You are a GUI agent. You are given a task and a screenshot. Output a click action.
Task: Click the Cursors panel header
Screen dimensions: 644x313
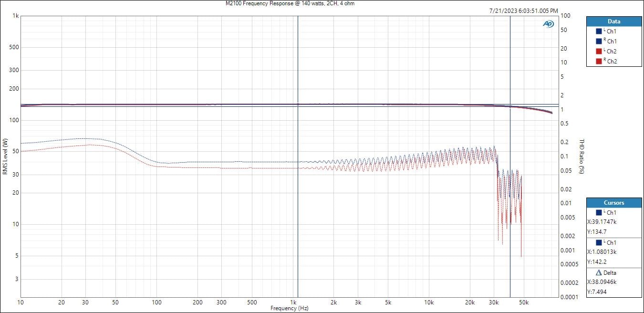614,203
